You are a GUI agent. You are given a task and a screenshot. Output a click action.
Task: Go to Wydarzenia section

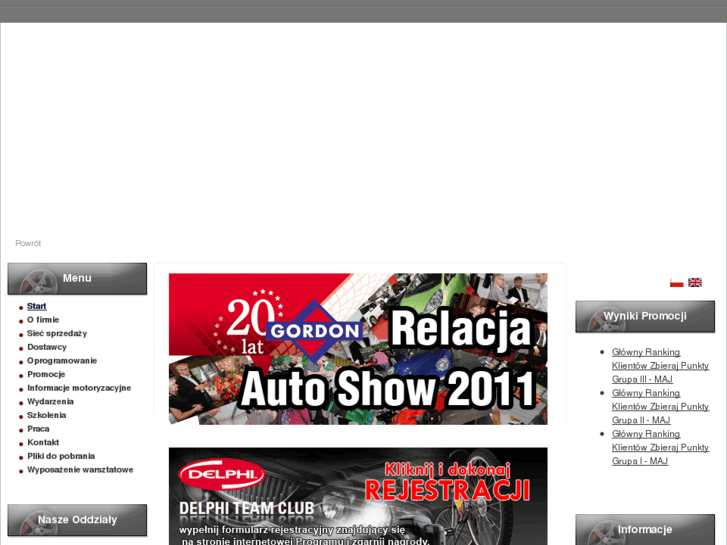click(50, 402)
